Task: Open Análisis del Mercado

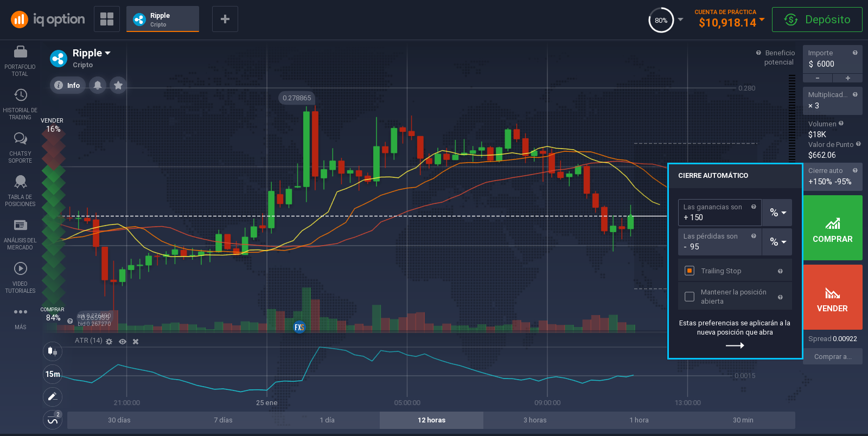Action: click(x=20, y=235)
